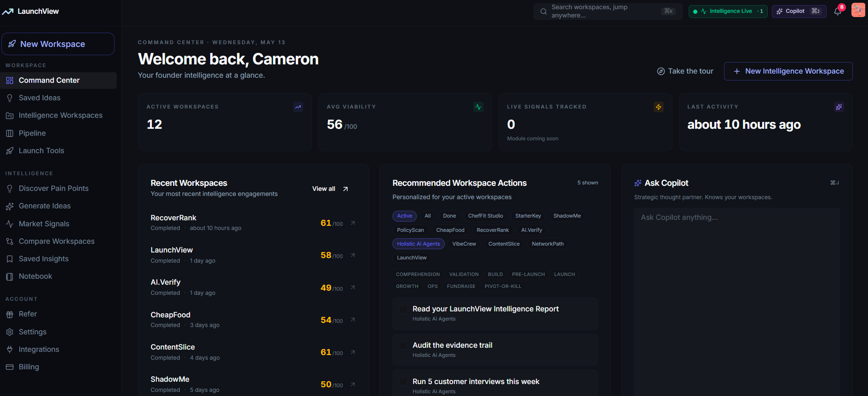Screen dimensions: 868x396
Task: Click the Intelligence Live status button
Action: (728, 11)
